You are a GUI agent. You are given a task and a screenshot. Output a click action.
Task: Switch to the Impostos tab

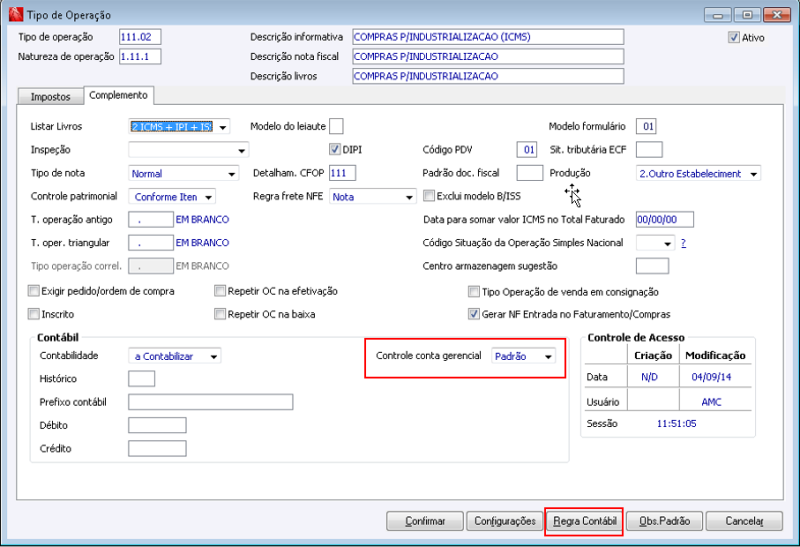pyautogui.click(x=51, y=96)
